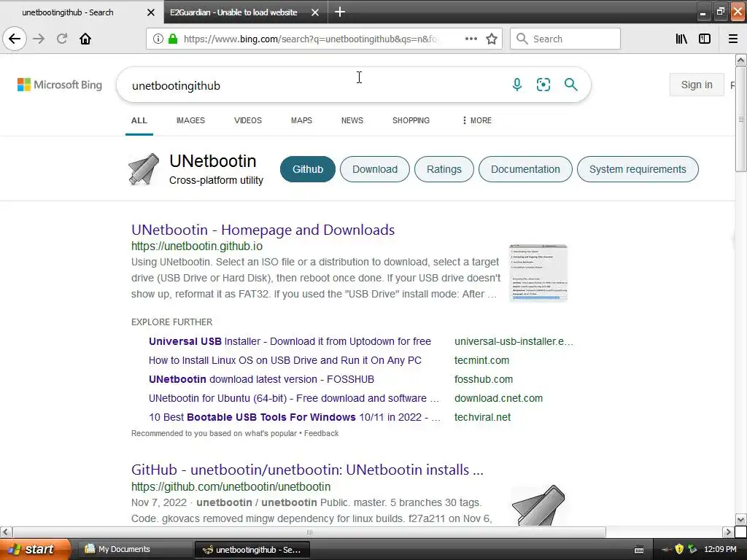This screenshot has width=747, height=560.
Task: Open SHOPPING results tab
Action: tap(411, 120)
